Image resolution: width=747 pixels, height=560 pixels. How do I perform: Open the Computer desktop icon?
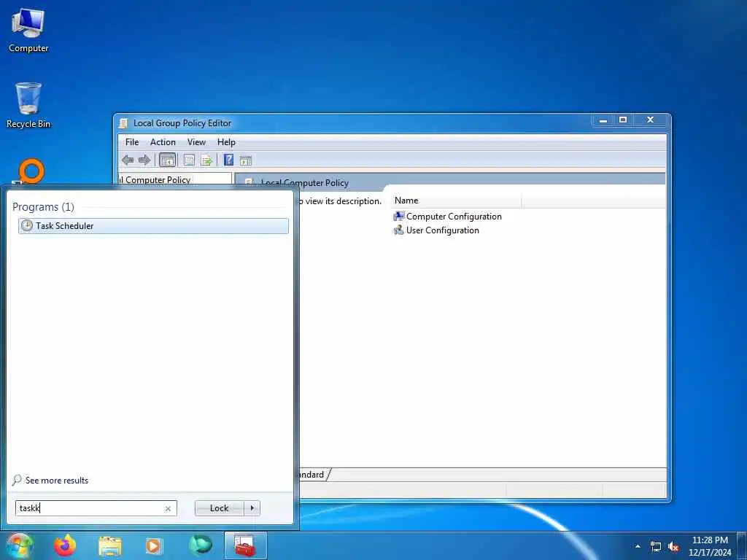pos(28,31)
